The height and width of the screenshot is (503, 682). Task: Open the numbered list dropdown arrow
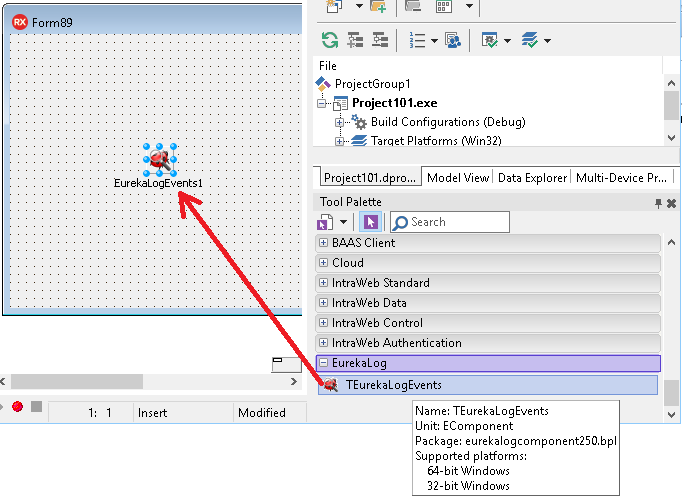point(434,41)
